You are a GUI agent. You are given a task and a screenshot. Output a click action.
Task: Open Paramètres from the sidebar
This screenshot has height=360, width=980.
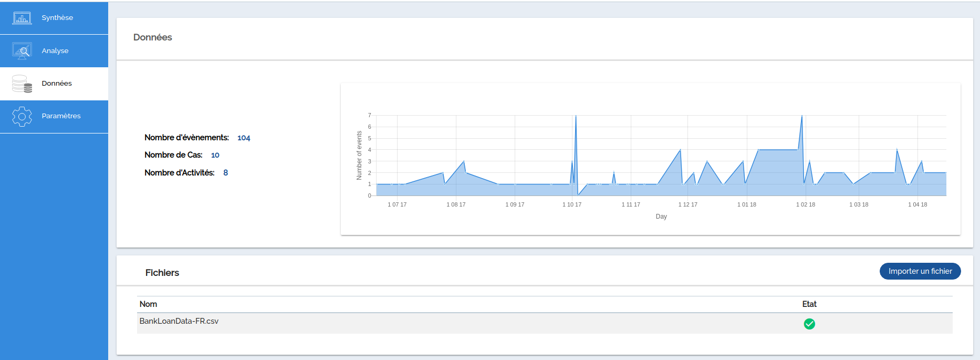61,116
